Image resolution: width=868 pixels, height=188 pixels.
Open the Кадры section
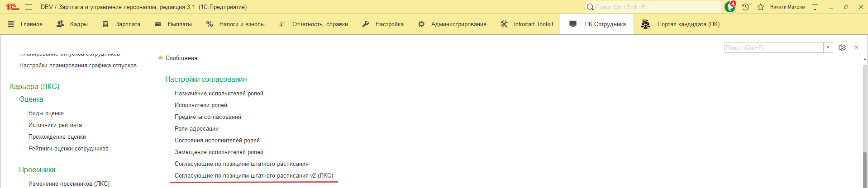[x=72, y=24]
